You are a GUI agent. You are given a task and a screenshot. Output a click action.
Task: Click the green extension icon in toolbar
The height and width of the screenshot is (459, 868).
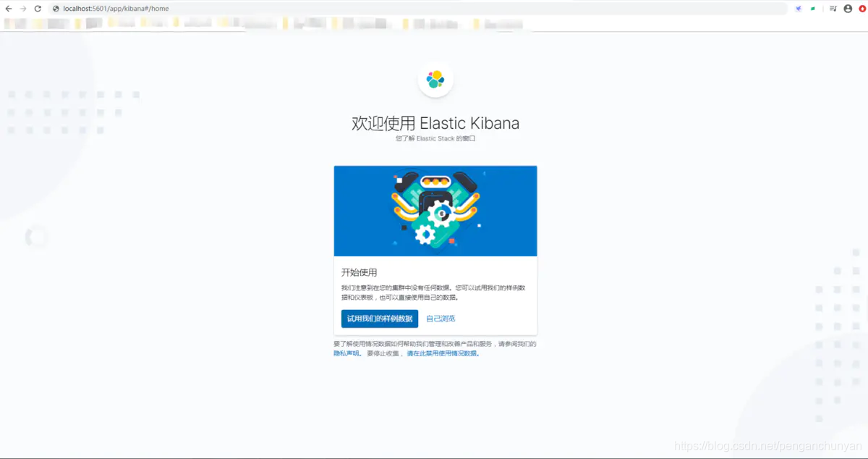pyautogui.click(x=814, y=9)
